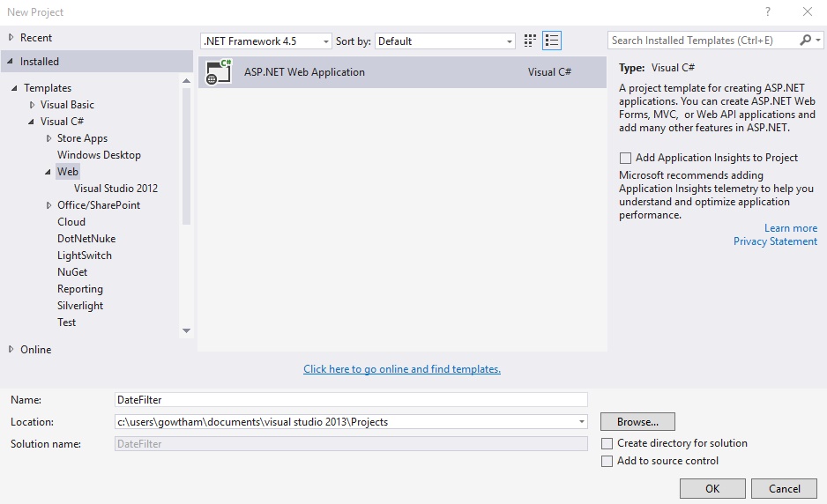Open the Learn more link
This screenshot has width=827, height=504.
click(791, 227)
